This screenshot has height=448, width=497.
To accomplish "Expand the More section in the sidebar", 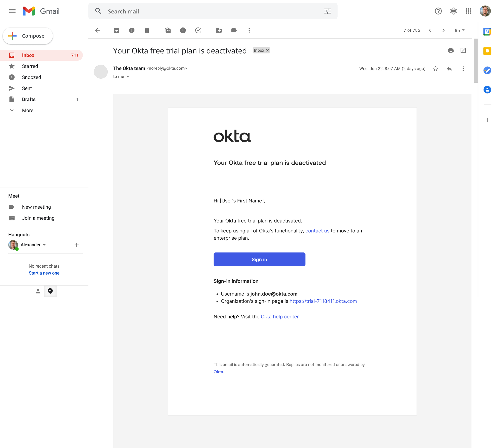I will [x=28, y=110].
